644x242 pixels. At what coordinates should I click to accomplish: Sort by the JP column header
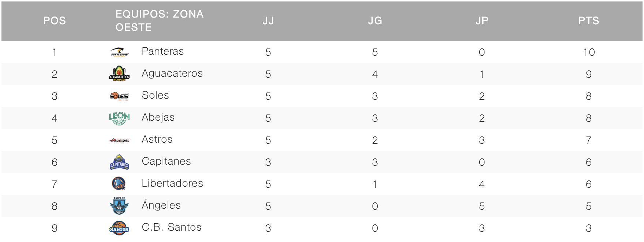click(482, 21)
